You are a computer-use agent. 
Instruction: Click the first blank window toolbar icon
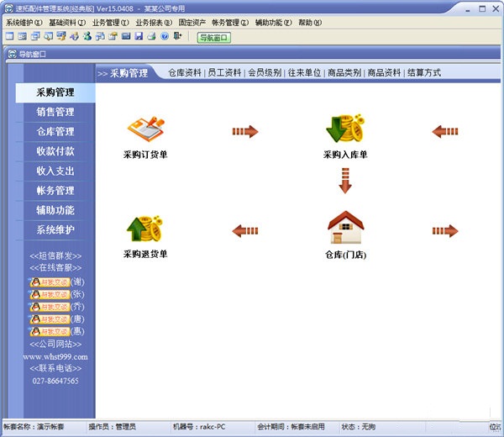click(9, 36)
